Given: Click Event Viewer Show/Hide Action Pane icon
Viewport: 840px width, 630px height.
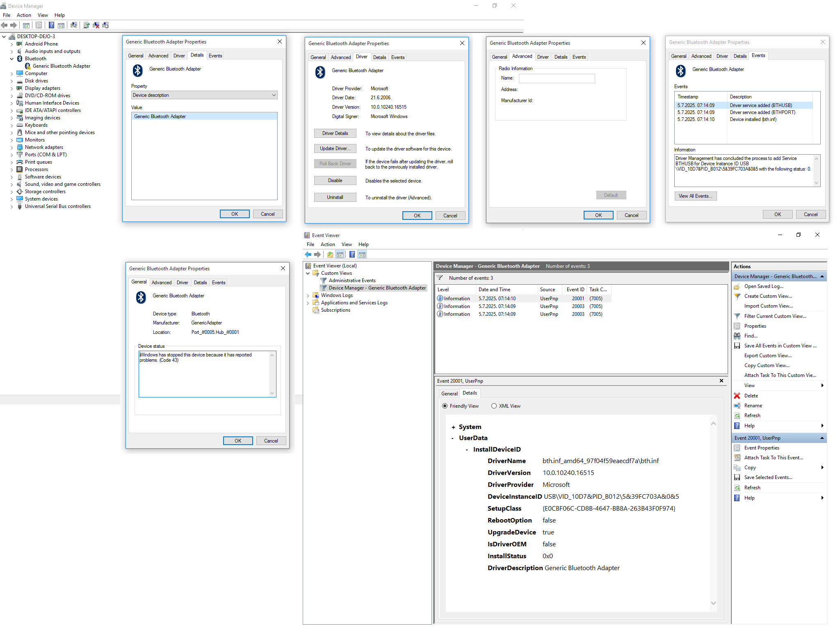Looking at the screenshot, I should click(362, 254).
